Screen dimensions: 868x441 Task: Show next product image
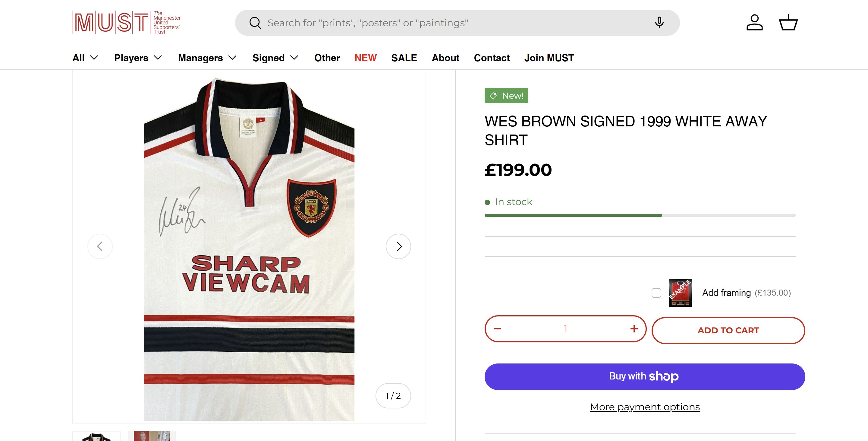(x=398, y=246)
